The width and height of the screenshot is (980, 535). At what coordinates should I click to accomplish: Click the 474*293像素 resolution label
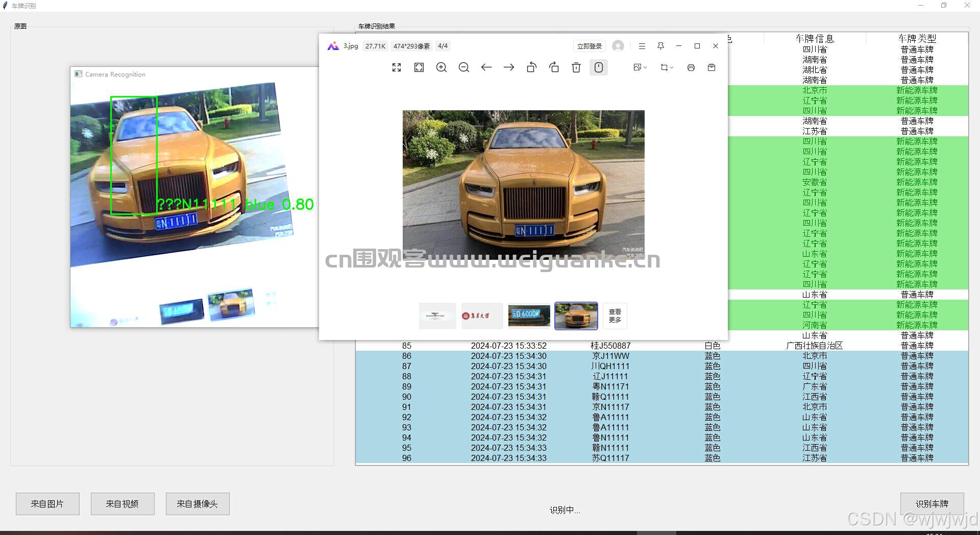(411, 46)
